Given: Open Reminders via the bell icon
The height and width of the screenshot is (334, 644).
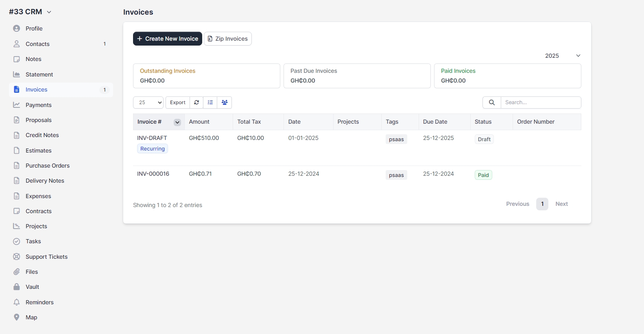Looking at the screenshot, I should pos(17,302).
